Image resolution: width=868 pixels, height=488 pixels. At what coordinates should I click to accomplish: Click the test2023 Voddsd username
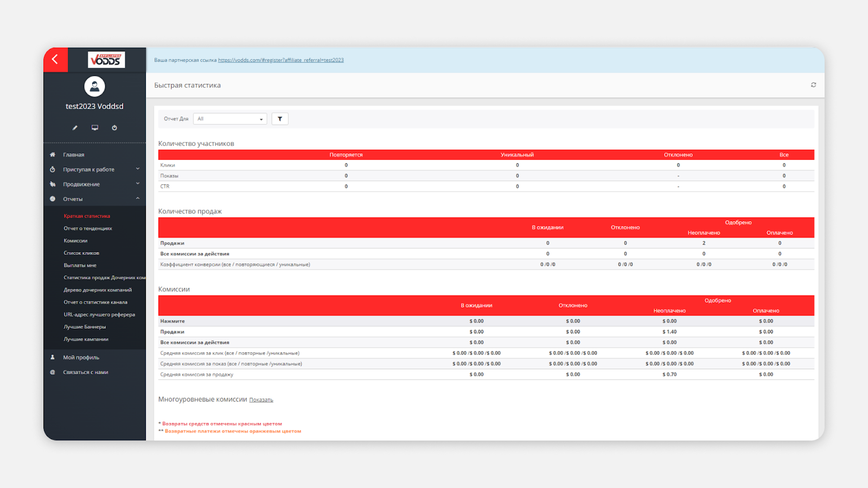pos(94,106)
